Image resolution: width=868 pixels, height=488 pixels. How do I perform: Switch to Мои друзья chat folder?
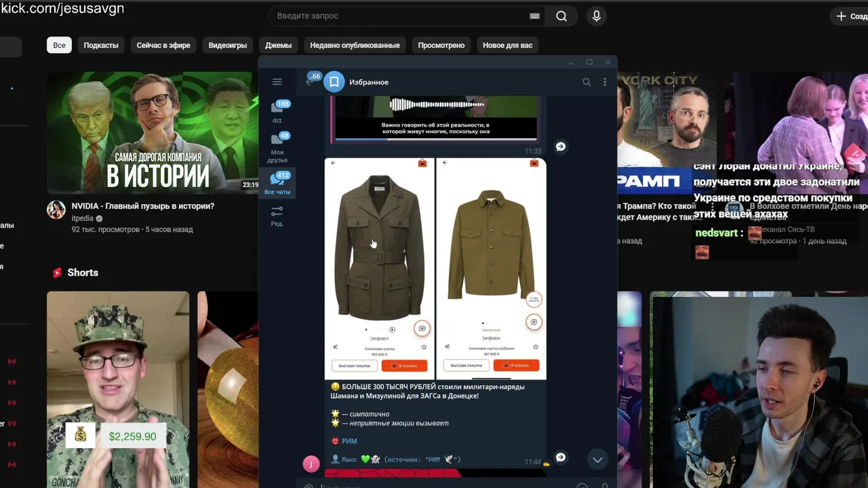pyautogui.click(x=277, y=147)
